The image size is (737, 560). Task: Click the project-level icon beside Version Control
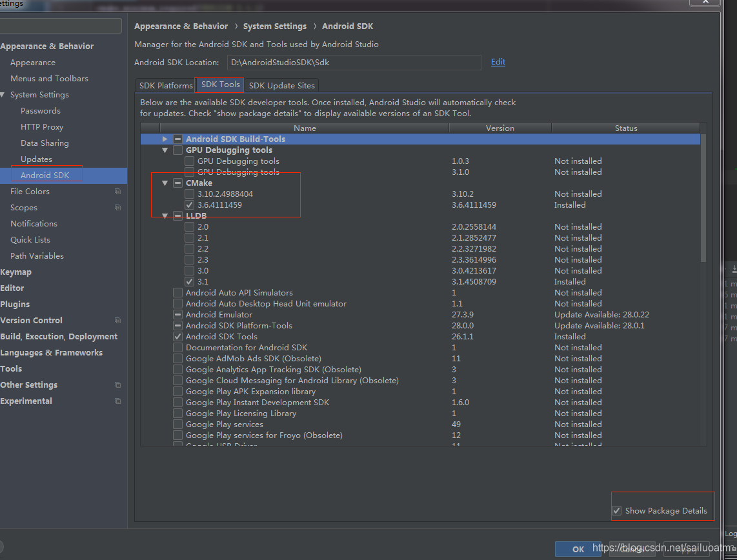pyautogui.click(x=117, y=321)
